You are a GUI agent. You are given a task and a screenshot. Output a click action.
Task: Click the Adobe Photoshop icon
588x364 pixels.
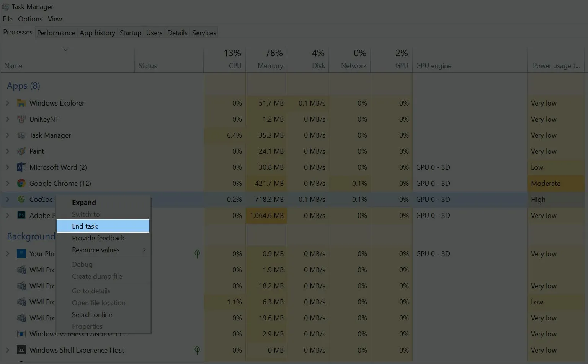21,216
